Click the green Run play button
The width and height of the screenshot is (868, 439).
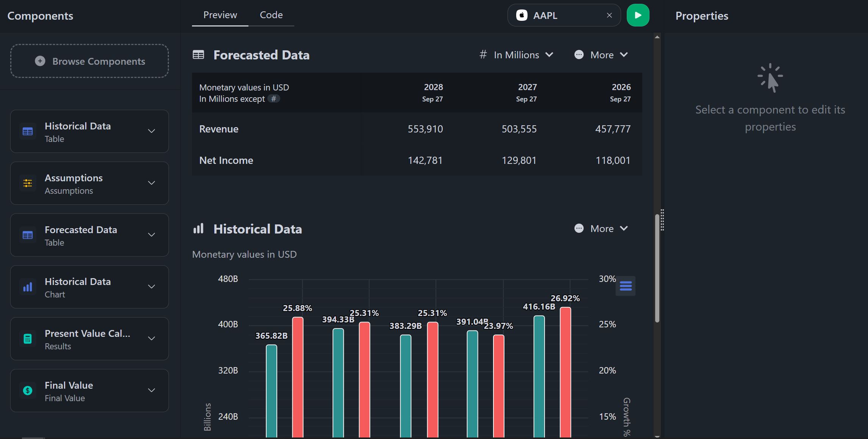tap(638, 16)
